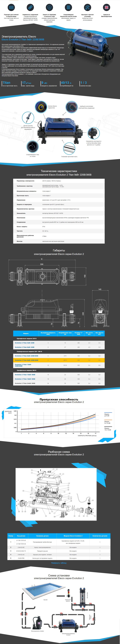Click the 'Вес нетто (кг)' column header
The height and width of the screenshot is (644, 120).
pos(89,333)
